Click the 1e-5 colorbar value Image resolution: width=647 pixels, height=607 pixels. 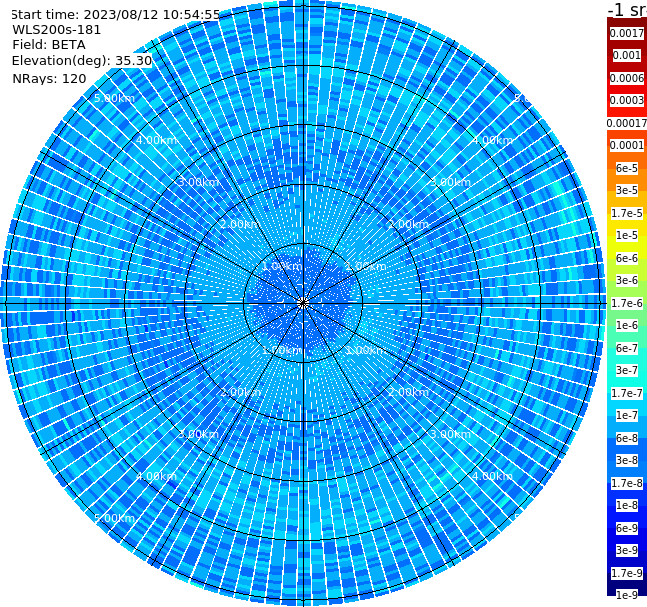[627, 235]
